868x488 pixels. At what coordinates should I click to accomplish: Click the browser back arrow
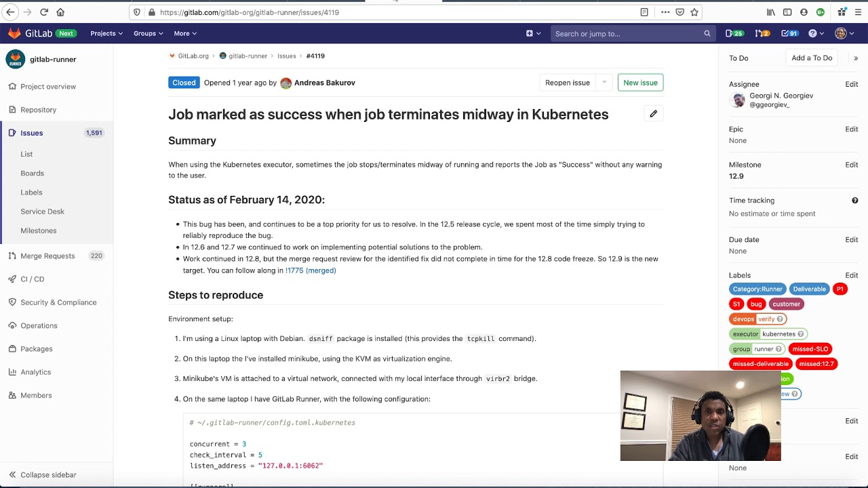point(10,12)
